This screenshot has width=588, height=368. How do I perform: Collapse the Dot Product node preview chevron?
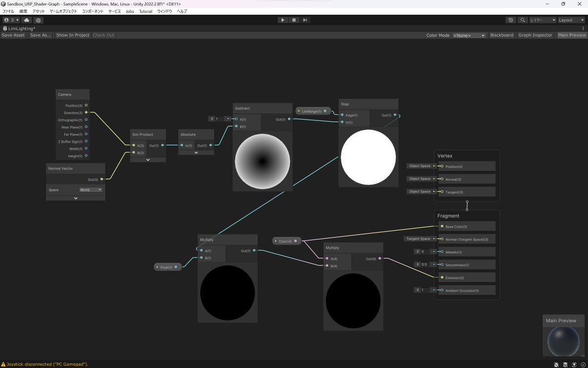[x=148, y=159]
